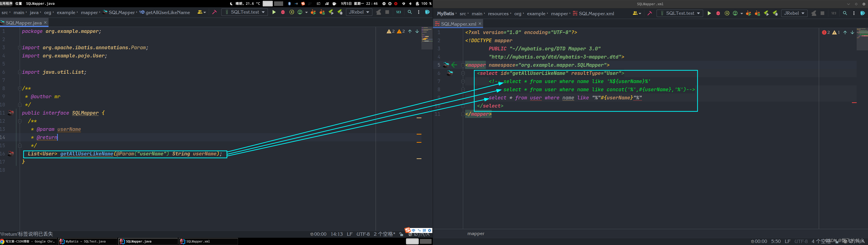Close the SQLMapper.java editor tab
Viewport: 868px width, 245px height.
[45, 23]
